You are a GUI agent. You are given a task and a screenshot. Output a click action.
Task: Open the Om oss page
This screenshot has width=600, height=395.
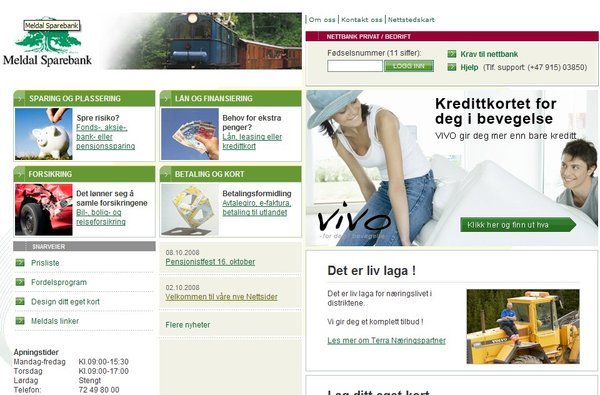(x=322, y=20)
